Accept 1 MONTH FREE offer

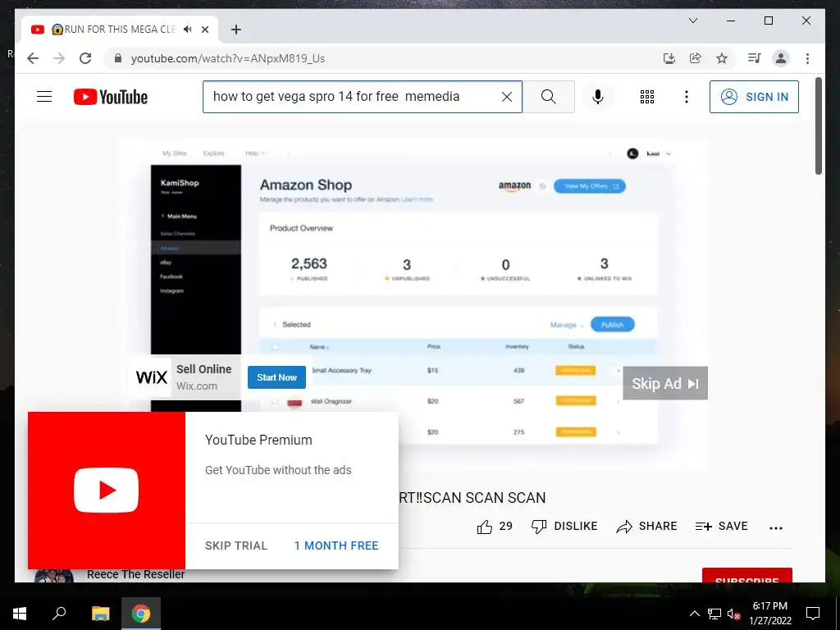(x=336, y=546)
